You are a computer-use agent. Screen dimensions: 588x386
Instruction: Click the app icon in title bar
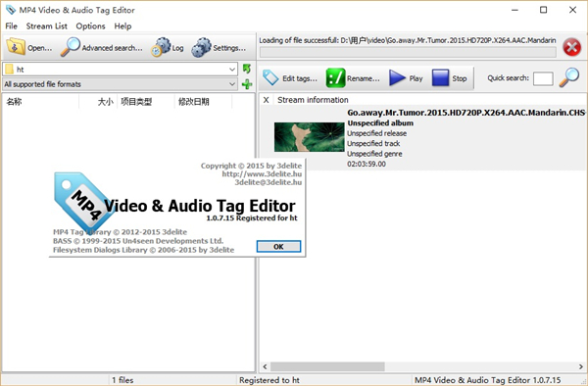(11, 10)
